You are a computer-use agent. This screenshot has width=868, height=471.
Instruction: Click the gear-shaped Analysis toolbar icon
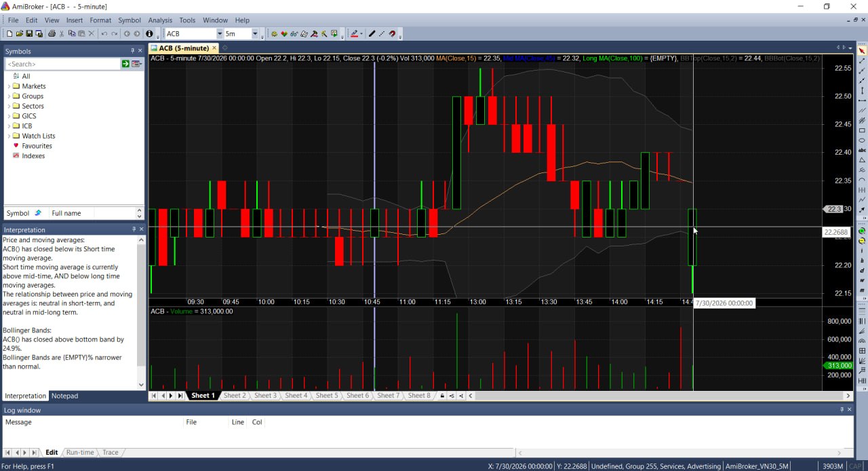click(274, 33)
